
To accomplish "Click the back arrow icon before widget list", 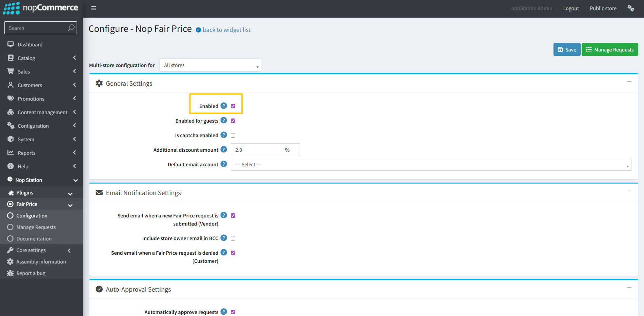I will [x=198, y=30].
